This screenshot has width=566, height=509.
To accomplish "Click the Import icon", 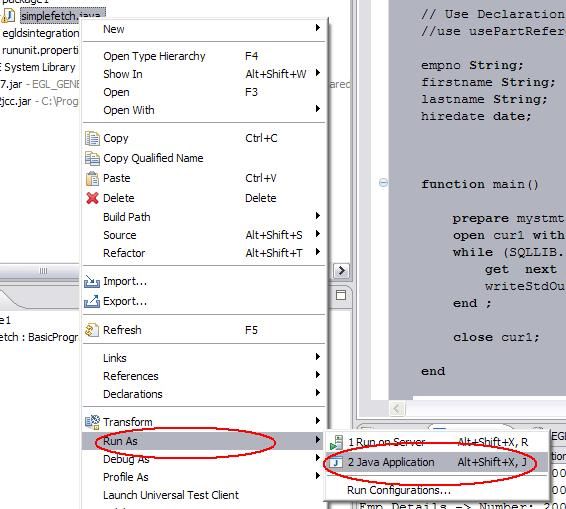I will (92, 281).
